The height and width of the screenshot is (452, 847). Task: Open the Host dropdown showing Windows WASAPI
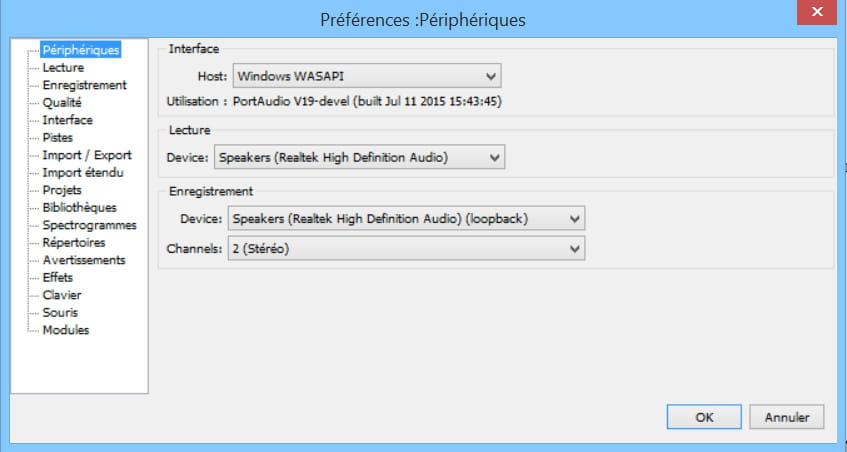pyautogui.click(x=367, y=76)
